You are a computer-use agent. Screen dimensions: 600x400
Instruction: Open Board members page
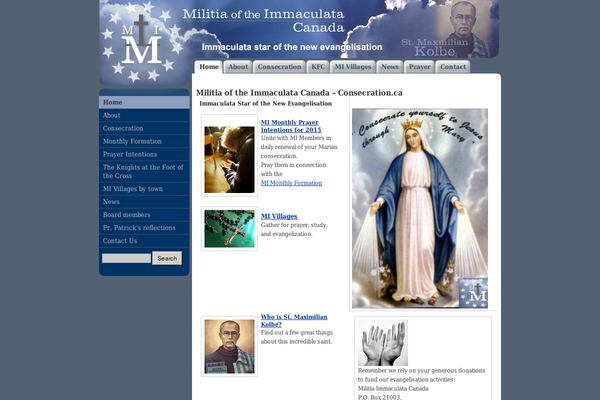[144, 215]
